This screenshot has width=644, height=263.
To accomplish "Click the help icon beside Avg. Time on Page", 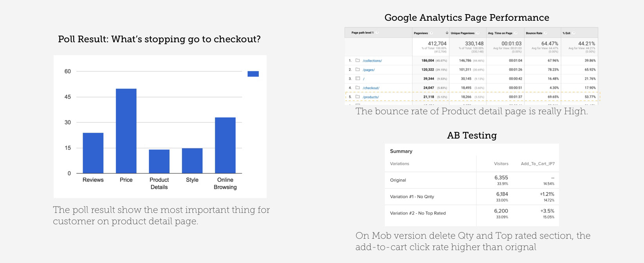I will [516, 33].
